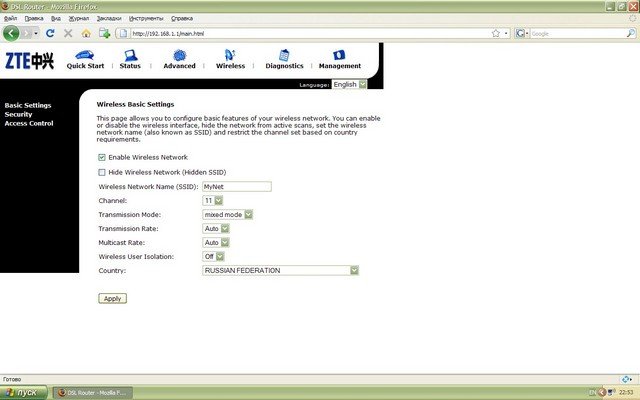The height and width of the screenshot is (400, 640).
Task: Click the Apply button
Action: 112,298
